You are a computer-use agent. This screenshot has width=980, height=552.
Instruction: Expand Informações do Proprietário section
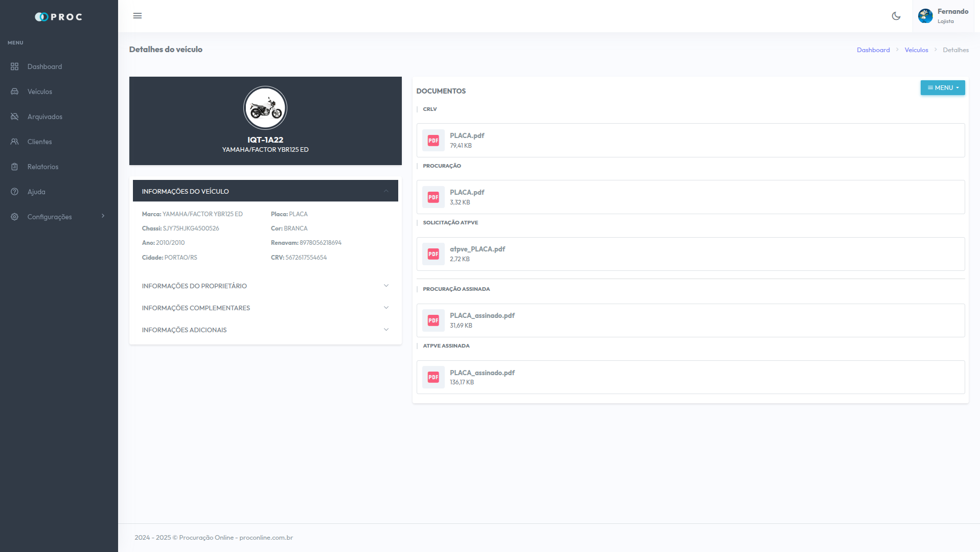tap(265, 286)
